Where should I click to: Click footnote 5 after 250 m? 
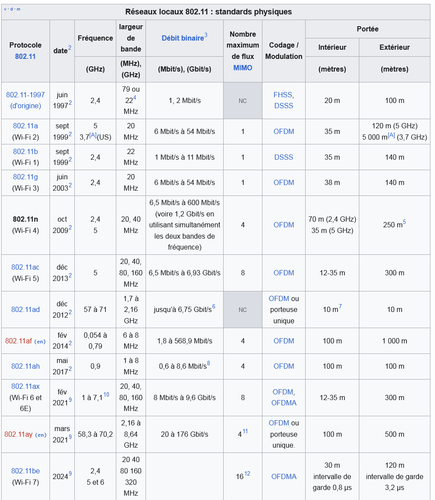coord(404,222)
